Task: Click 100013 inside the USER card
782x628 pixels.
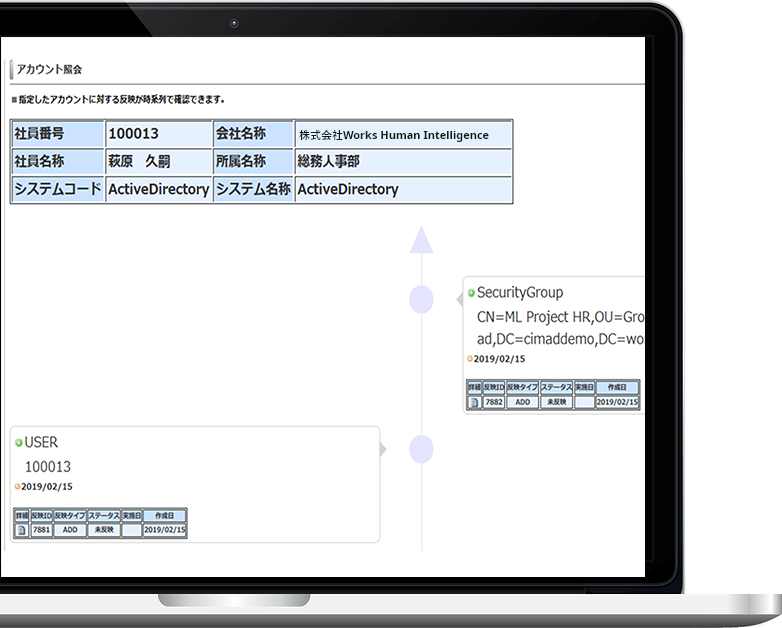Action: pyautogui.click(x=48, y=467)
